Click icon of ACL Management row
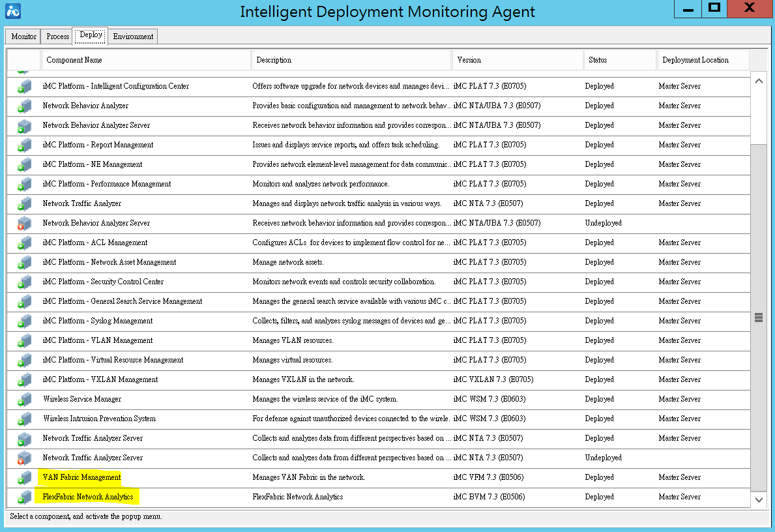775x532 pixels. pyautogui.click(x=24, y=243)
